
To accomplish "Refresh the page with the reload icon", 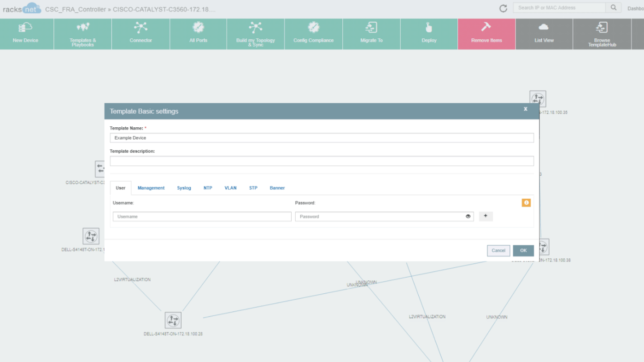I will [503, 8].
